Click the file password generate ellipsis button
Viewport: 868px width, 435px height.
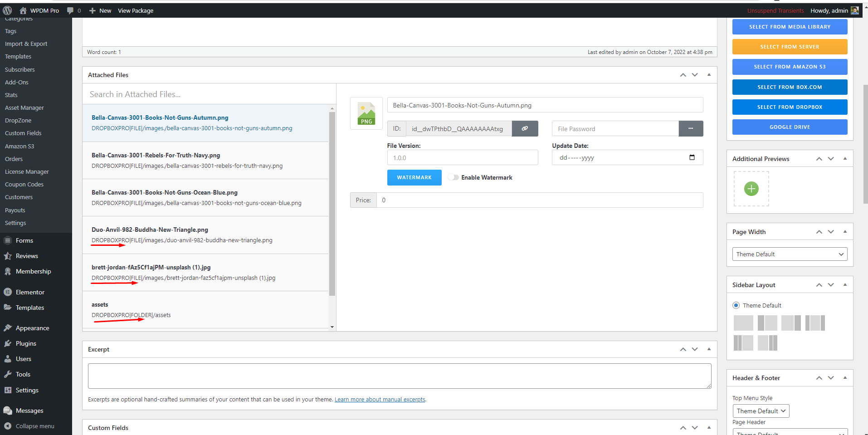pyautogui.click(x=691, y=129)
